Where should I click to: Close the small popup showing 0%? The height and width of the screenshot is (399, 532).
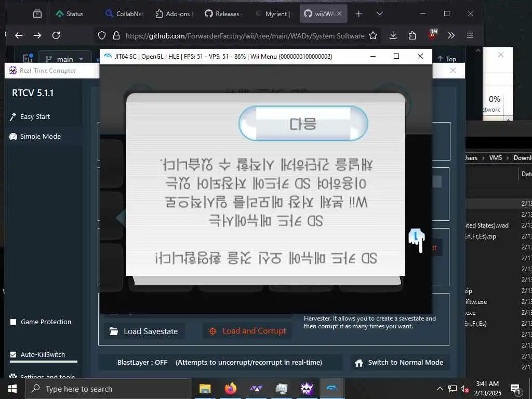501,55
